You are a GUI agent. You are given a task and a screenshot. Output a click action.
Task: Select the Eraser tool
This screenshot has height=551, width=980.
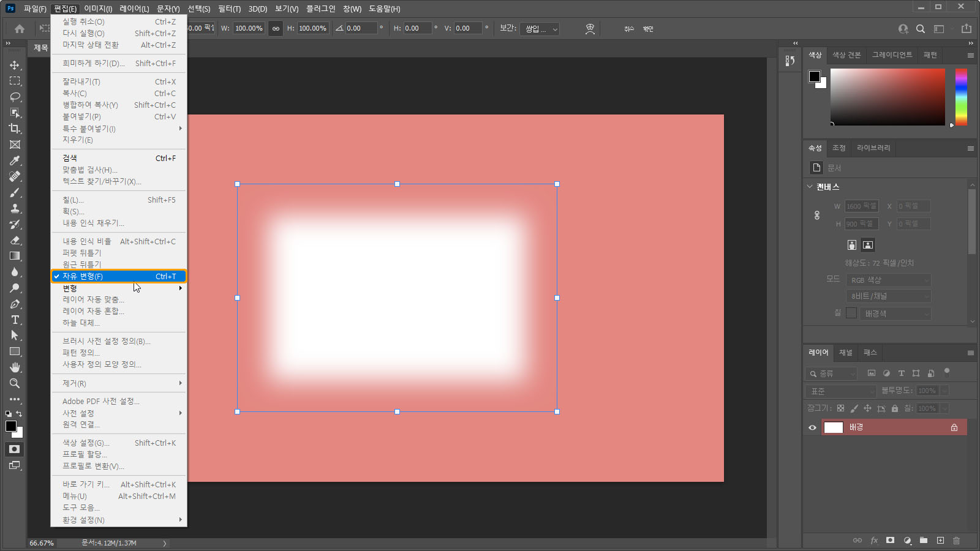point(15,240)
